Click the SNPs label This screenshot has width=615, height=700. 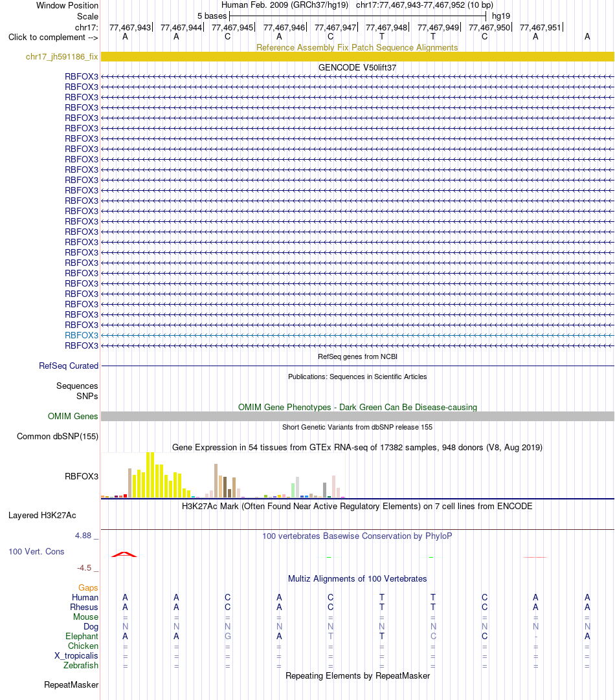[x=87, y=396]
